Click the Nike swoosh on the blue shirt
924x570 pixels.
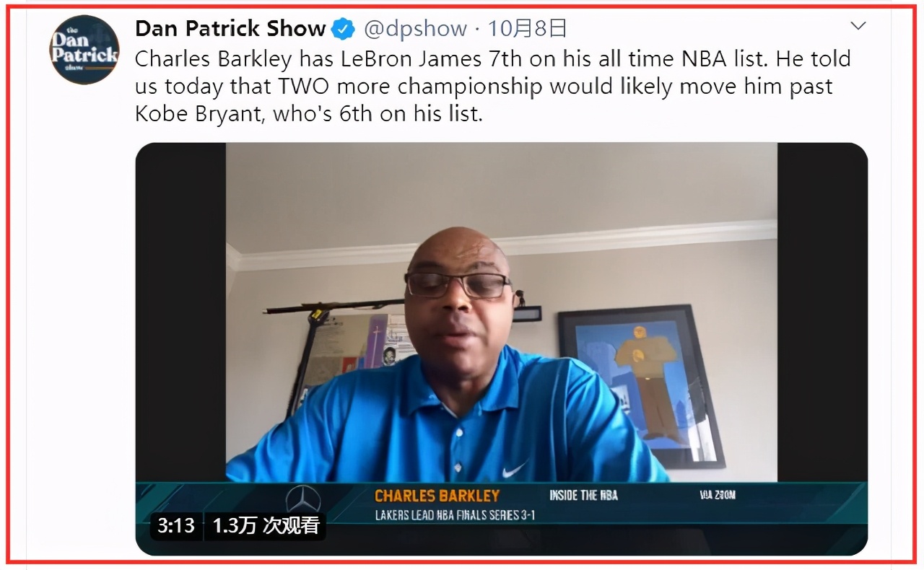click(515, 470)
